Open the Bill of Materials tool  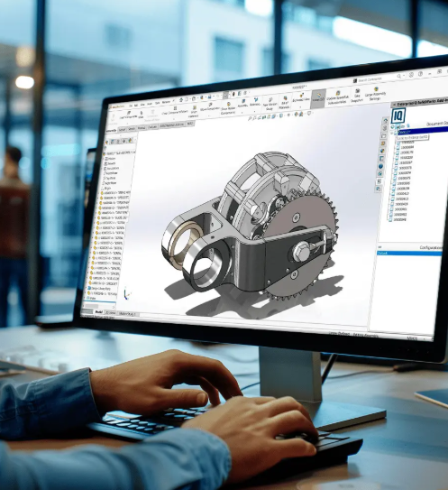pyautogui.click(x=285, y=103)
